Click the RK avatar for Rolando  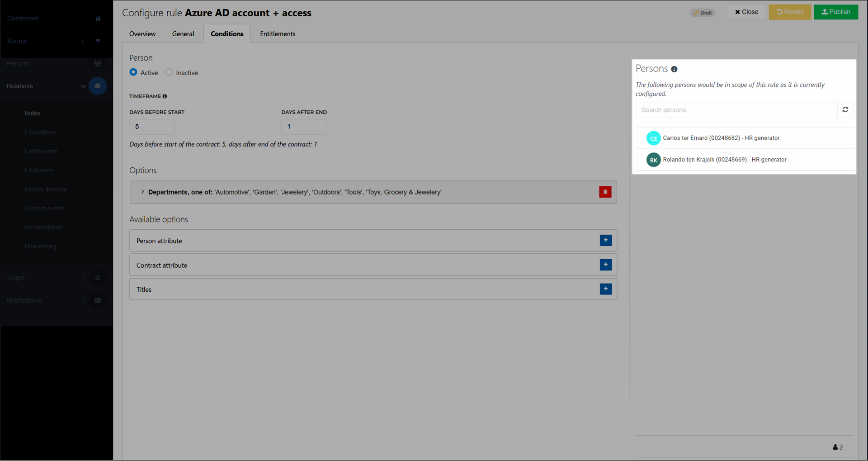(x=653, y=160)
